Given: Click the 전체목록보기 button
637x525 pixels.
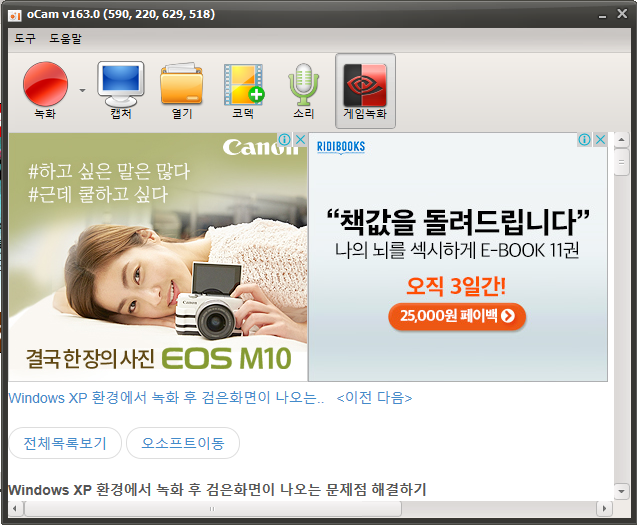Looking at the screenshot, I should pos(65,443).
